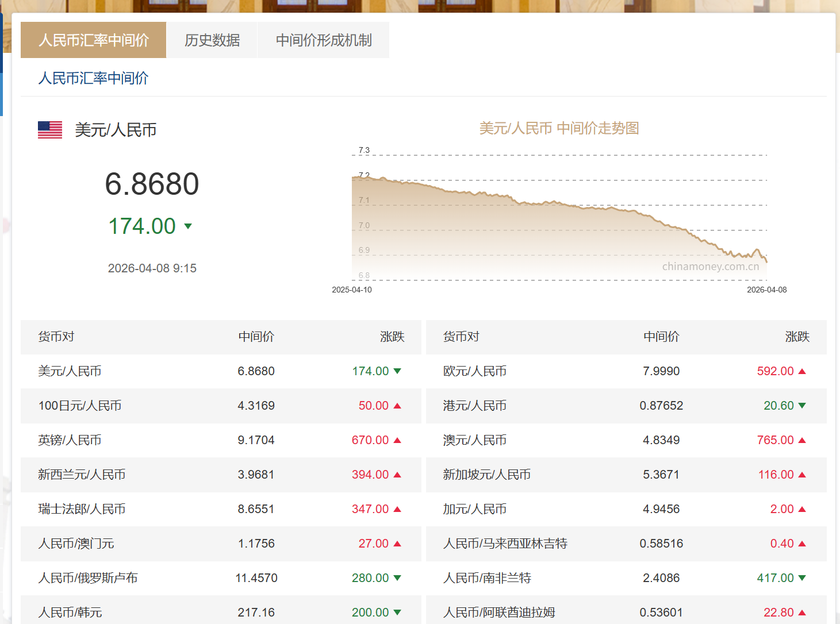This screenshot has width=840, height=624.
Task: Click green down arrow in 人民币/韩元 row
Action: point(397,613)
